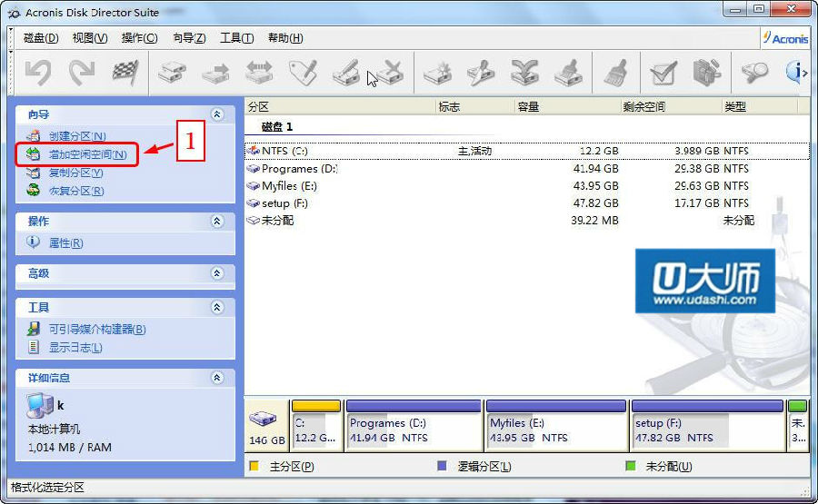Collapse the 向导 panel

click(x=216, y=114)
